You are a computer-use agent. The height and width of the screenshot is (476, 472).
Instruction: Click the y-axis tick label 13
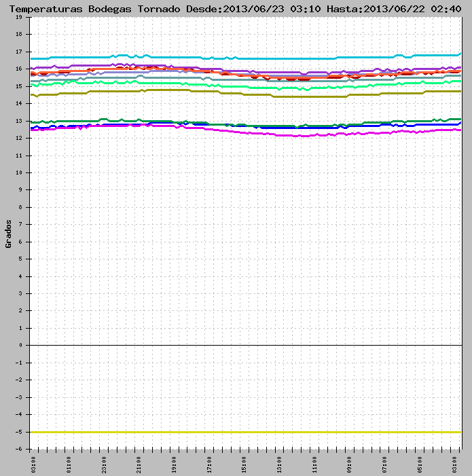[x=19, y=121]
